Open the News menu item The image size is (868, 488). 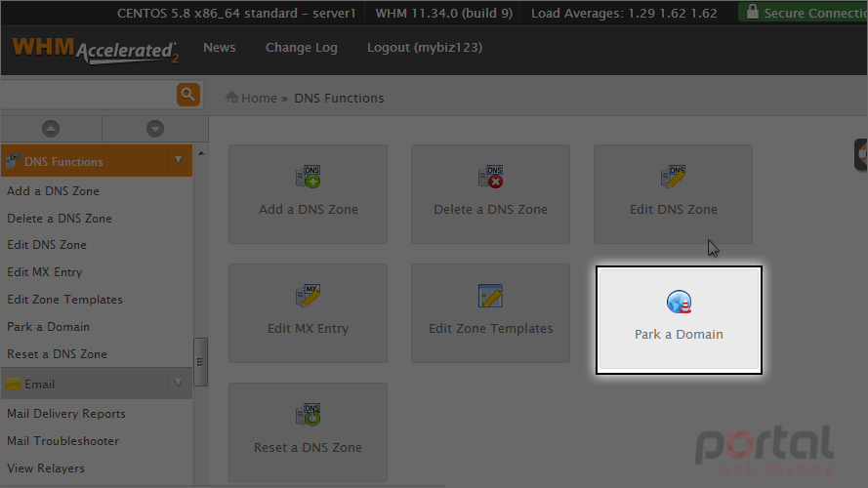tap(220, 48)
